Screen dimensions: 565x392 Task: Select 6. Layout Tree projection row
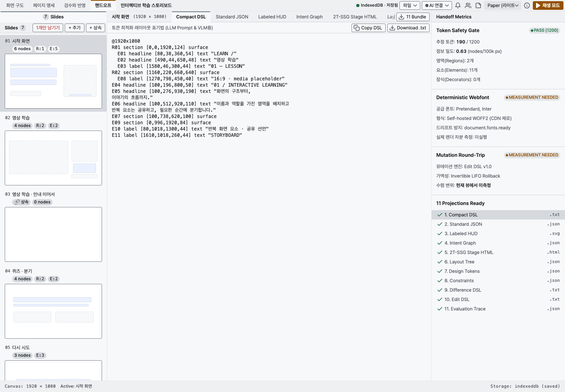[x=498, y=262]
